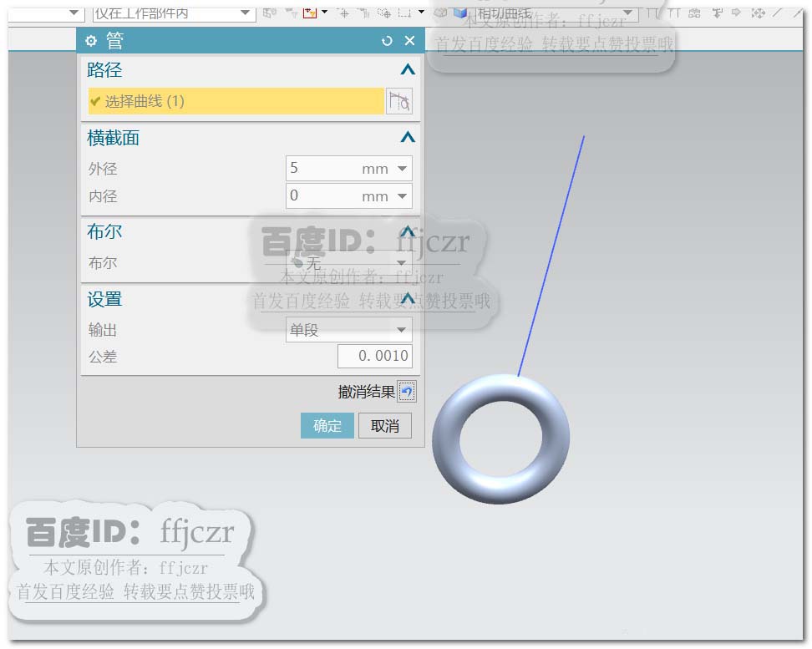
Task: Collapse the 横截面 section
Action: click(408, 137)
